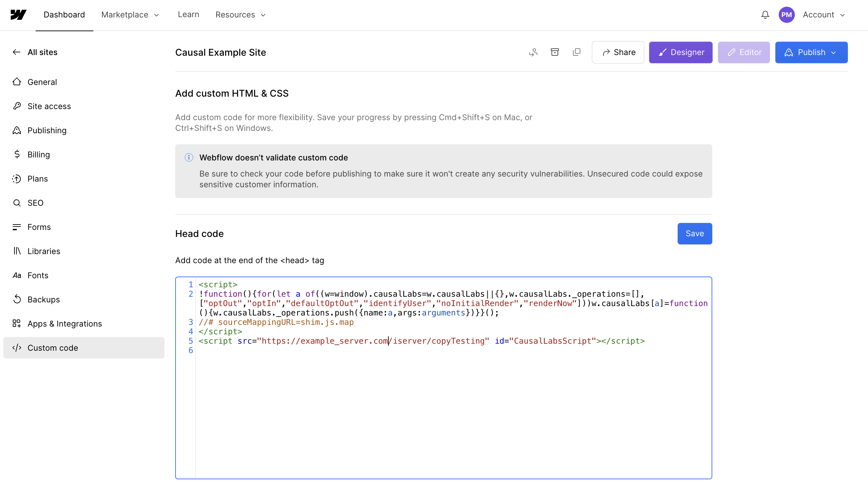Click the duplicate site icon
The width and height of the screenshot is (868, 490).
(x=577, y=52)
